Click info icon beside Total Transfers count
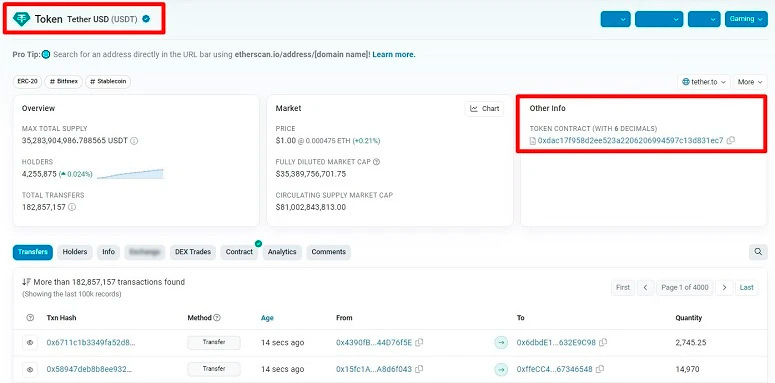The image size is (775, 383). (72, 207)
